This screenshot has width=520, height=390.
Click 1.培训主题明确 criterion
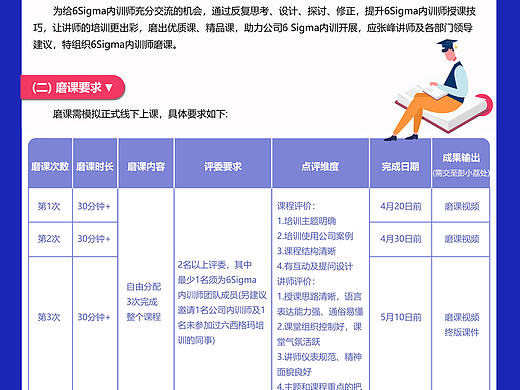tap(307, 221)
